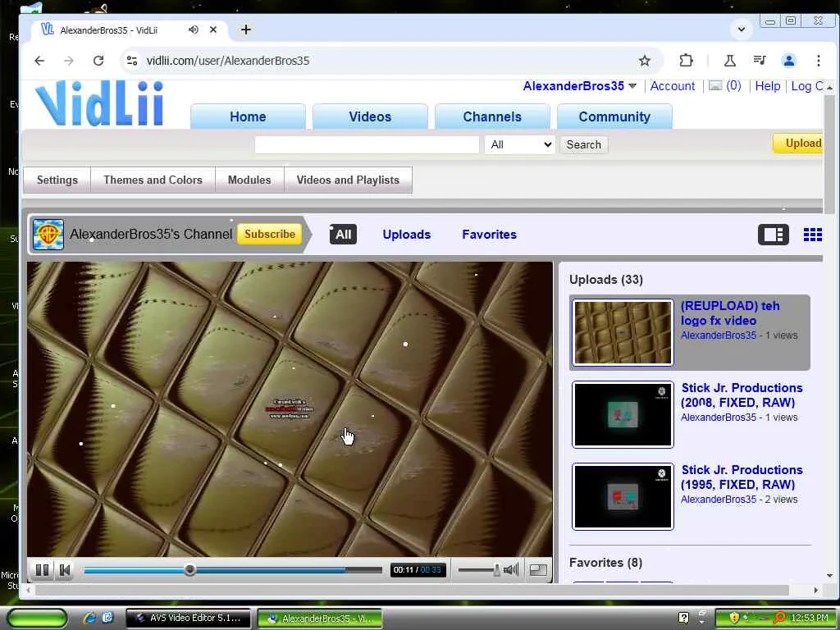This screenshot has height=630, width=840.
Task: Move the video seek bar handle
Action: point(189,570)
